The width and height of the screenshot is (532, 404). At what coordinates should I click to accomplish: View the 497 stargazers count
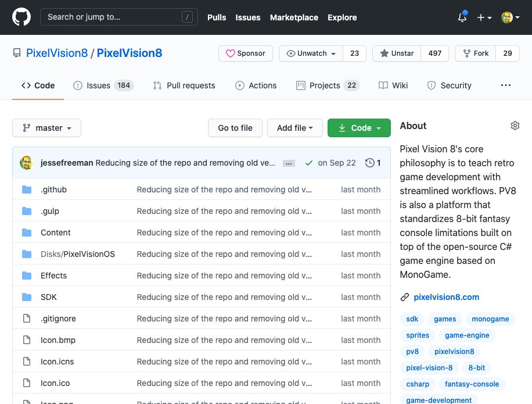click(434, 53)
